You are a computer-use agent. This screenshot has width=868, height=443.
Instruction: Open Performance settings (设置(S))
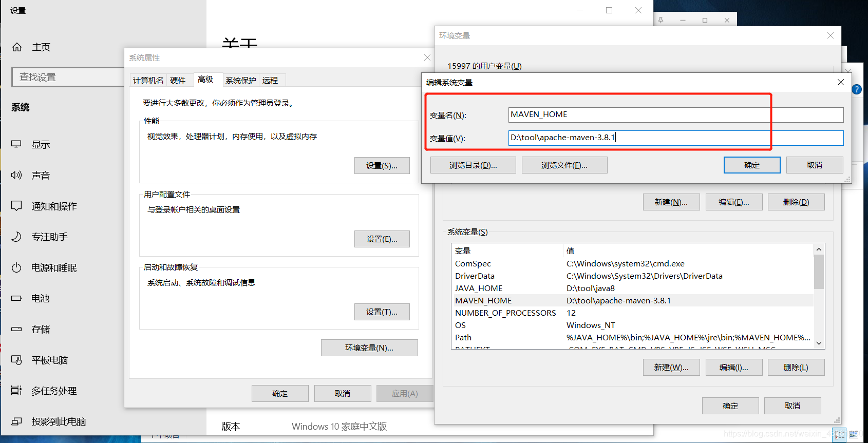[x=382, y=166]
